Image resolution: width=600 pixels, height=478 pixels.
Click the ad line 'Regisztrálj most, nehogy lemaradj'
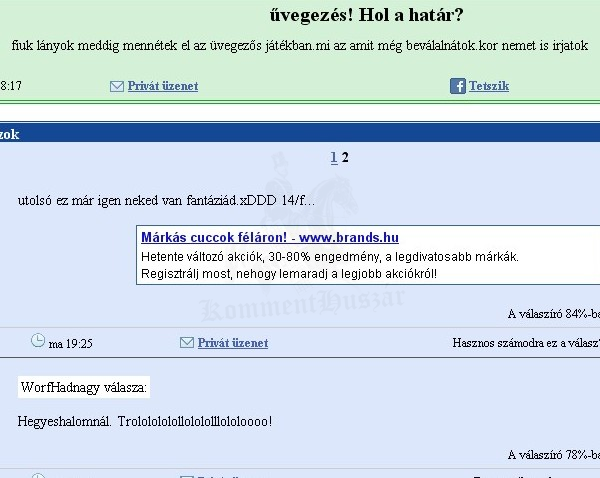coord(289,274)
